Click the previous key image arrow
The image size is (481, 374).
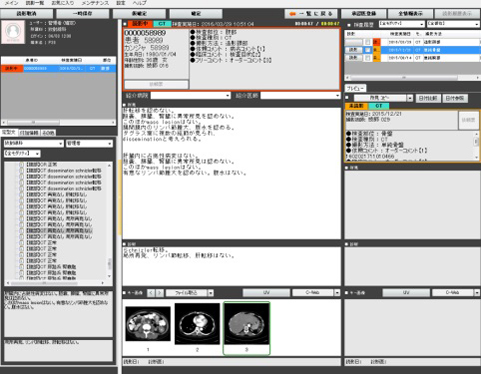click(151, 293)
